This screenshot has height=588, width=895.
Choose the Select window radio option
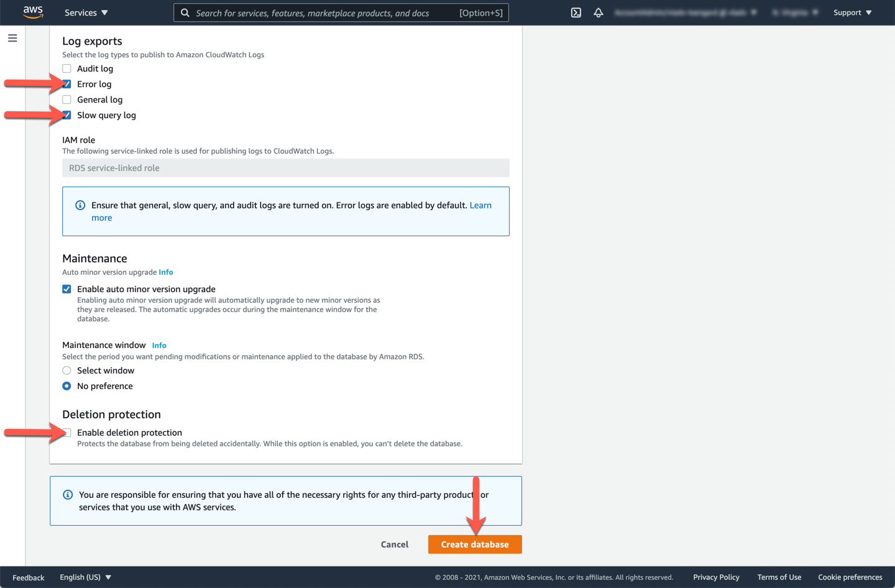pos(67,370)
